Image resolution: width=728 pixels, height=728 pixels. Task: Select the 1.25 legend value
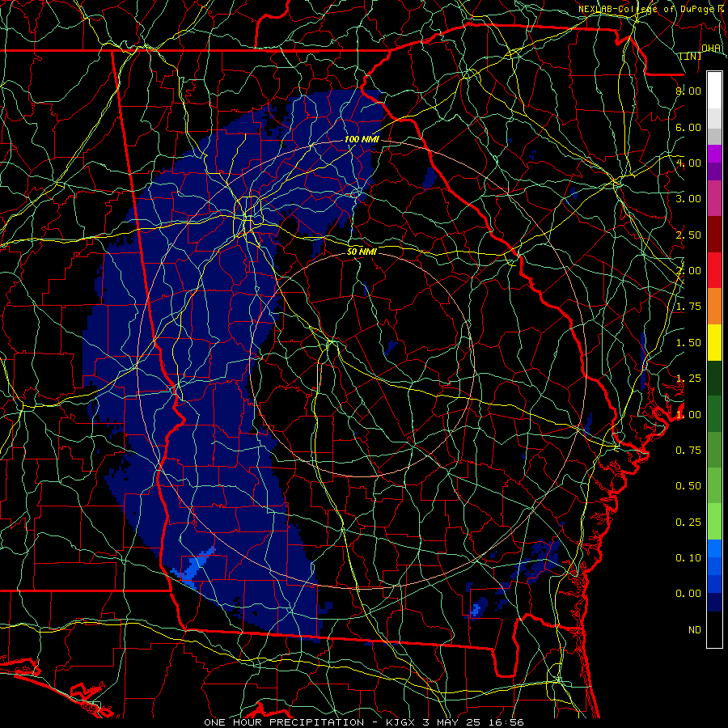coord(688,379)
